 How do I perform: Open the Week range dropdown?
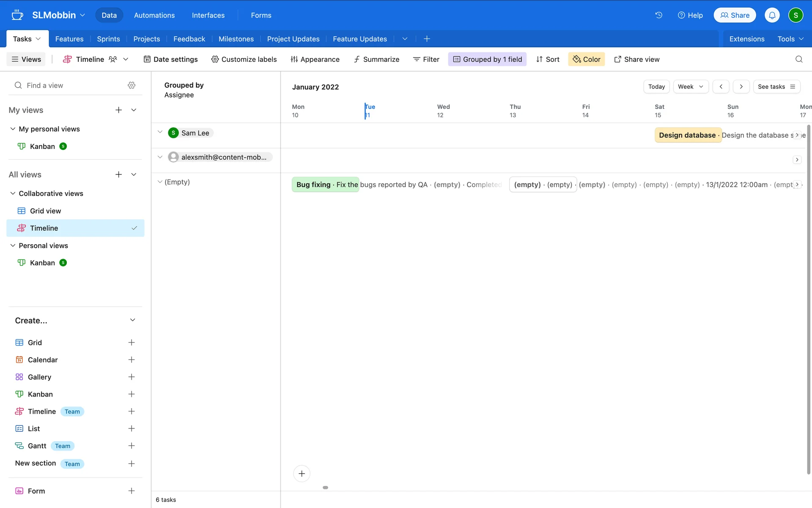pos(690,87)
